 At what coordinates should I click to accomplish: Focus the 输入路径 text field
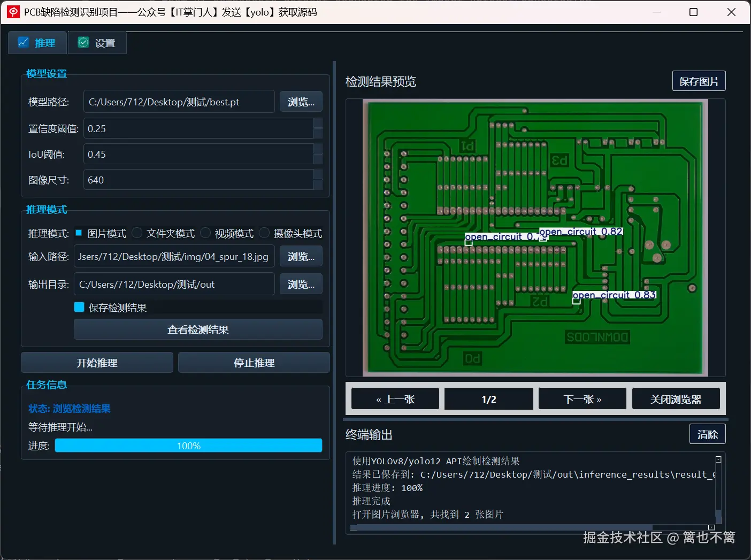tap(174, 256)
